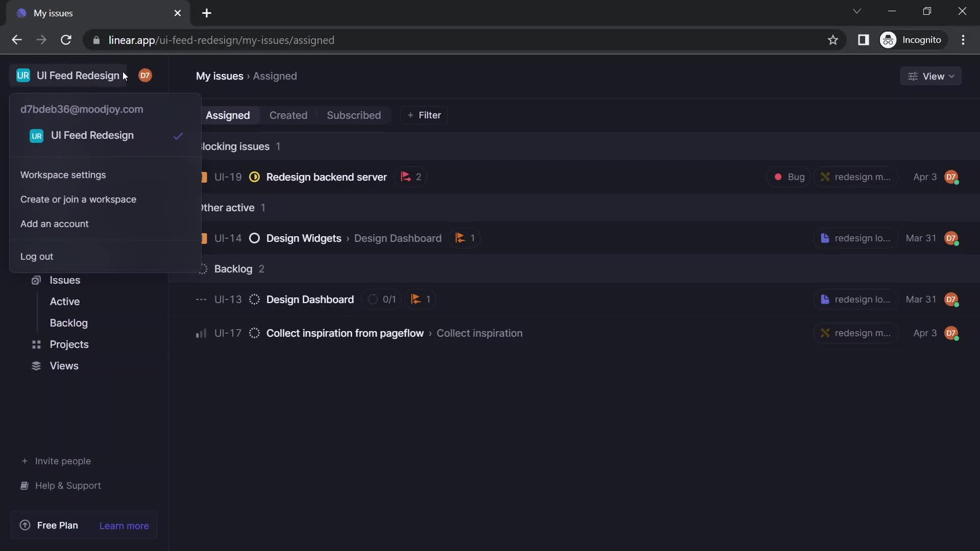Open the browser side panel icon
980x551 pixels.
point(863,40)
